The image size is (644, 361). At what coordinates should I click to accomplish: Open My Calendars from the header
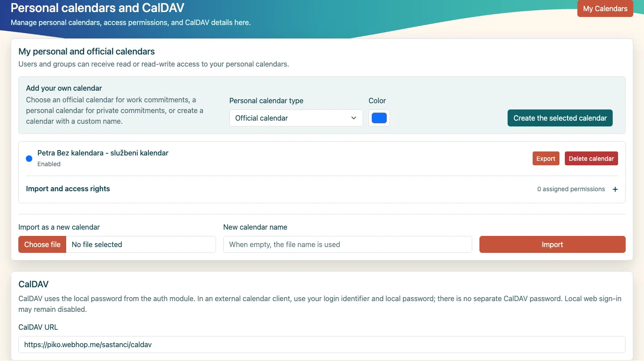(x=605, y=8)
